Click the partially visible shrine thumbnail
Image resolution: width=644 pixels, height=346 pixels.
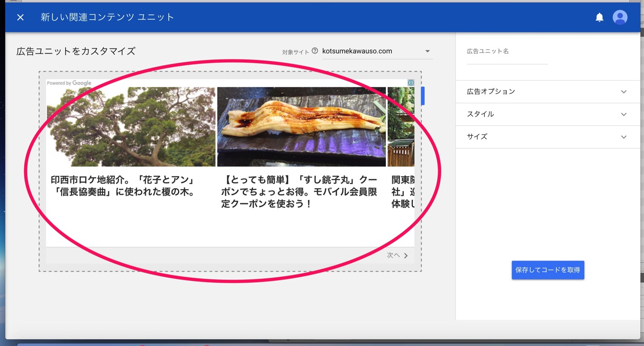[x=401, y=127]
